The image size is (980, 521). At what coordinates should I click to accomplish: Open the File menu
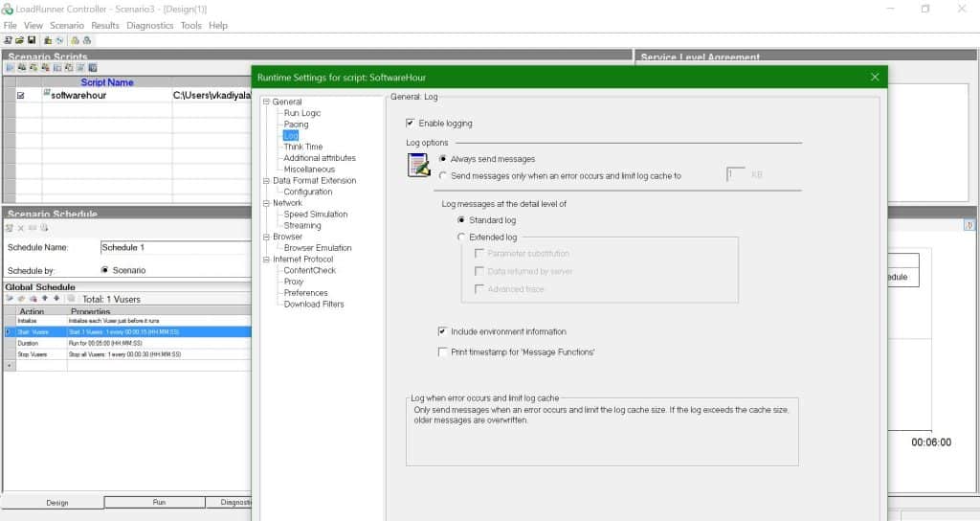[x=10, y=25]
